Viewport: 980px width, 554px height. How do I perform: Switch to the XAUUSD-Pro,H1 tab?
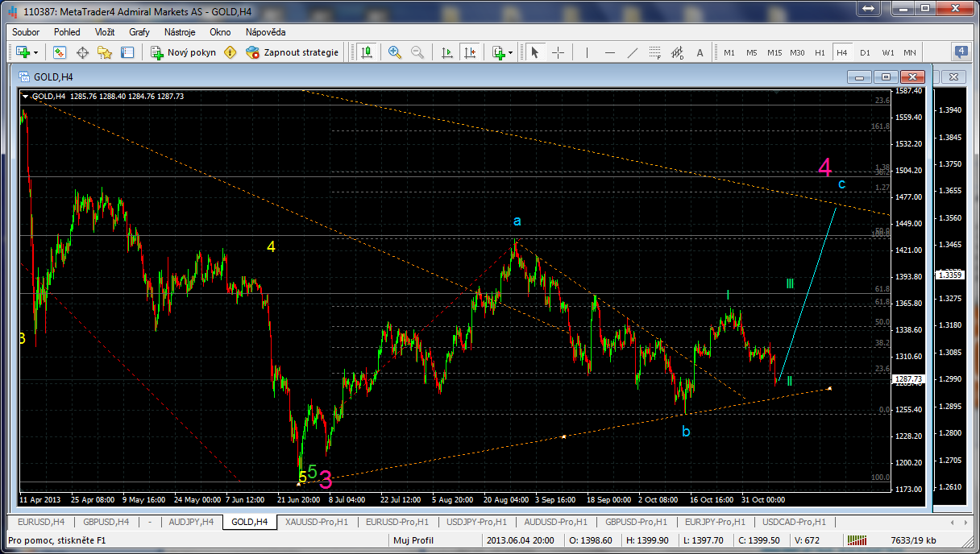(316, 522)
